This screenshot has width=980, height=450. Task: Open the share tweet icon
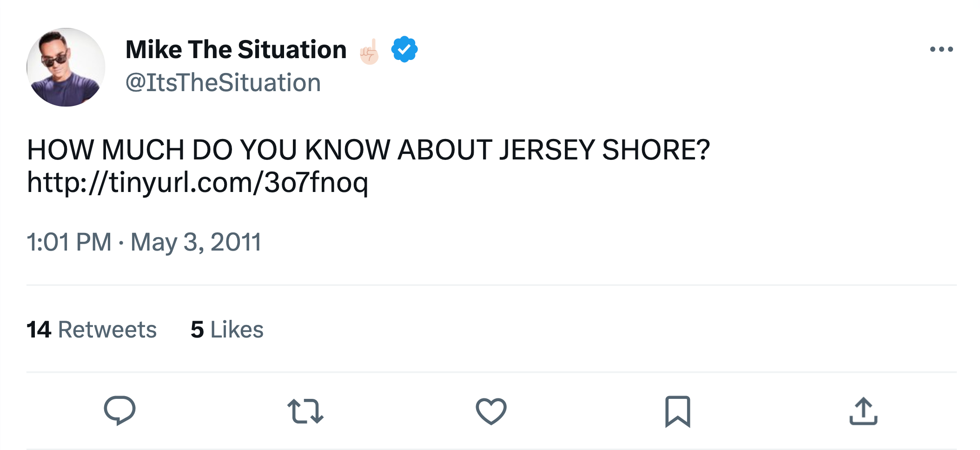tap(863, 411)
